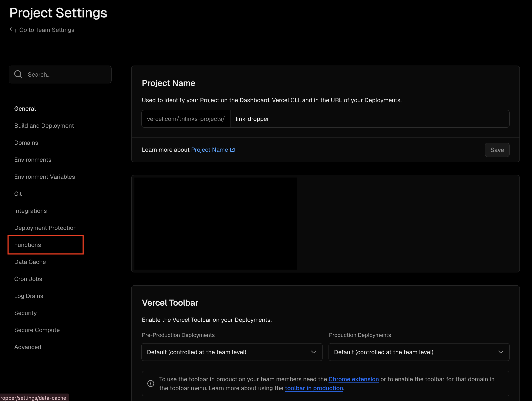
Task: Click the Save button for Project Name
Action: [497, 150]
